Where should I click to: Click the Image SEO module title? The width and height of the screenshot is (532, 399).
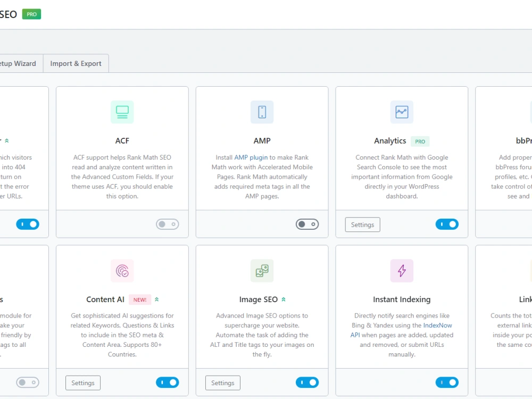(x=258, y=300)
